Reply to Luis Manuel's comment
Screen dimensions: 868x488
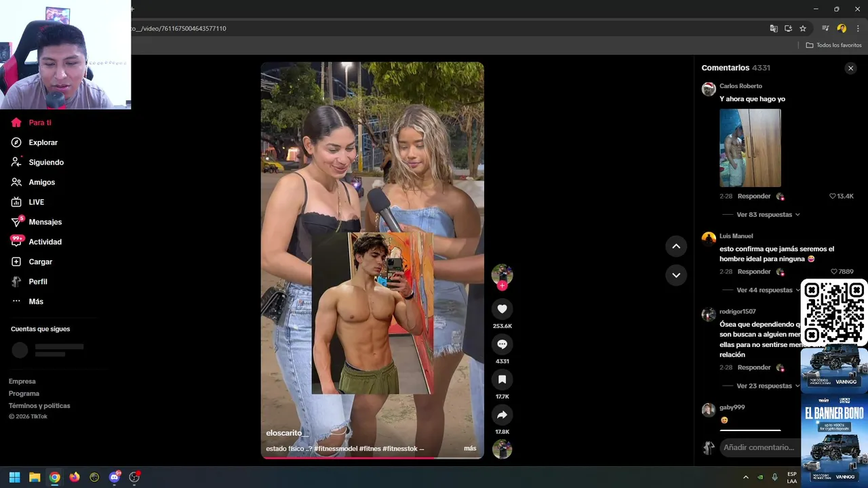pos(754,272)
